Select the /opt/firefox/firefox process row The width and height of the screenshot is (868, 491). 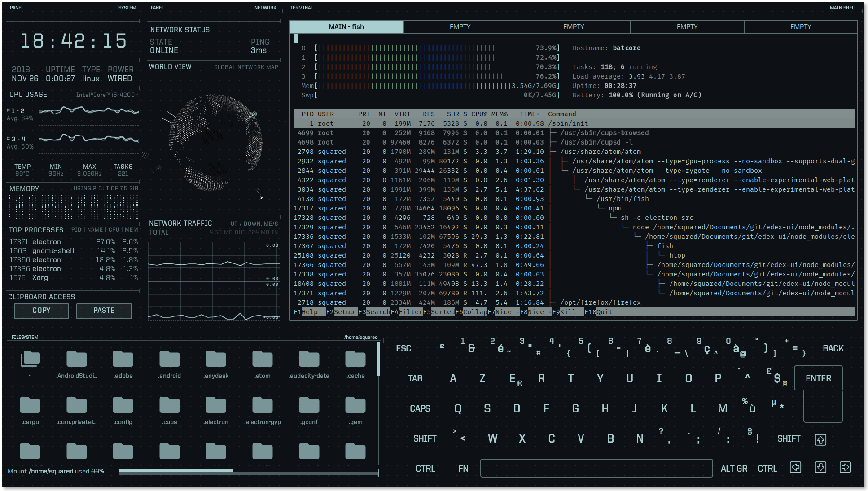(x=574, y=302)
